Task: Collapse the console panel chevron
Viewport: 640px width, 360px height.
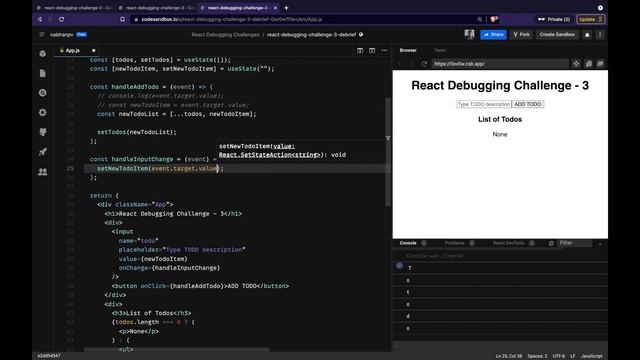Action: point(600,244)
